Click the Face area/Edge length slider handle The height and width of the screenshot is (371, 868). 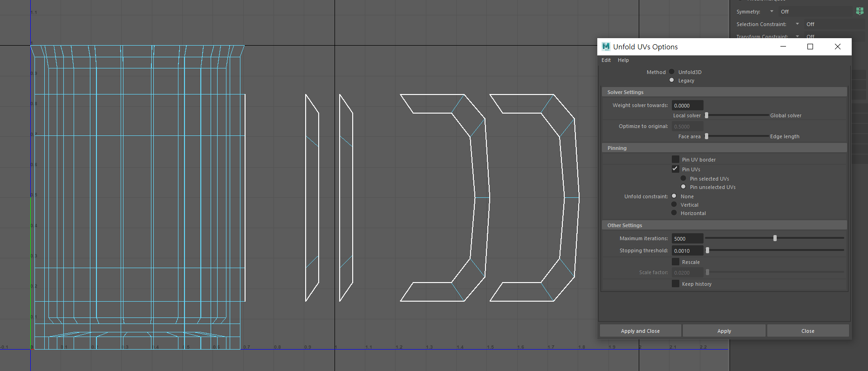(x=707, y=136)
